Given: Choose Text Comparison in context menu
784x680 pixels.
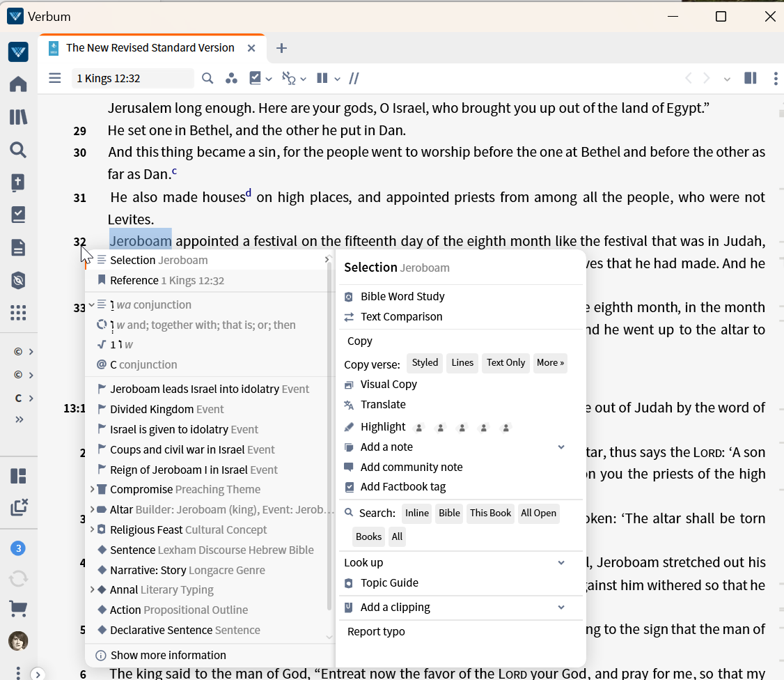Looking at the screenshot, I should (x=402, y=317).
